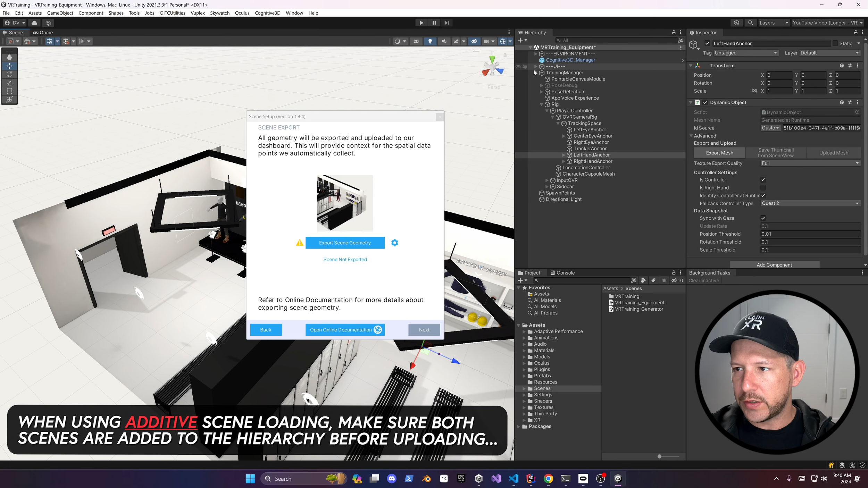This screenshot has width=868, height=488.
Task: Open the Cognitive3D menu
Action: (267, 13)
